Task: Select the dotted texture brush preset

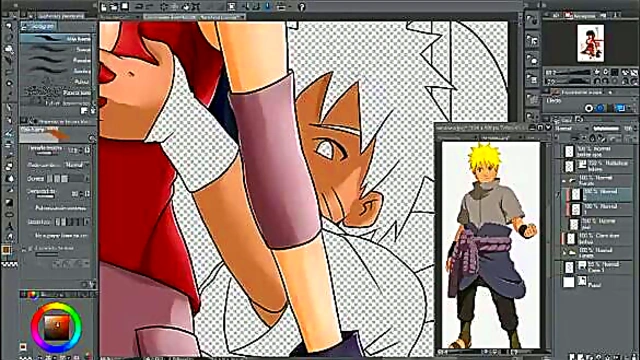Action: (56, 93)
